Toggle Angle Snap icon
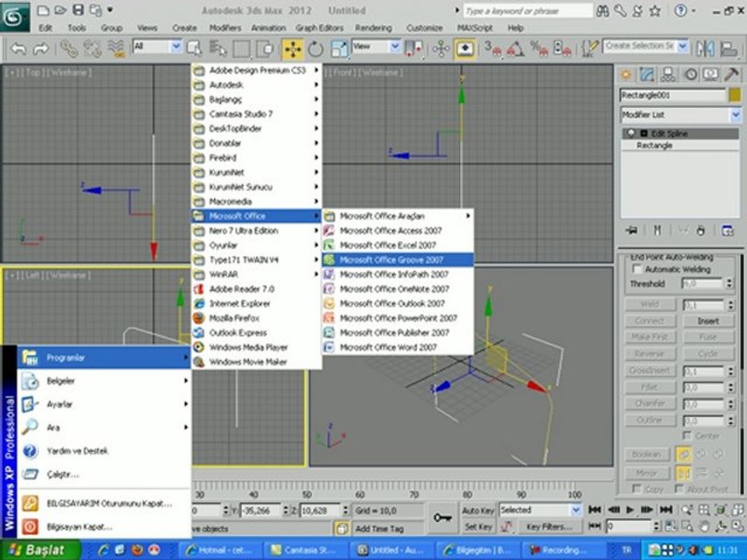 click(515, 48)
